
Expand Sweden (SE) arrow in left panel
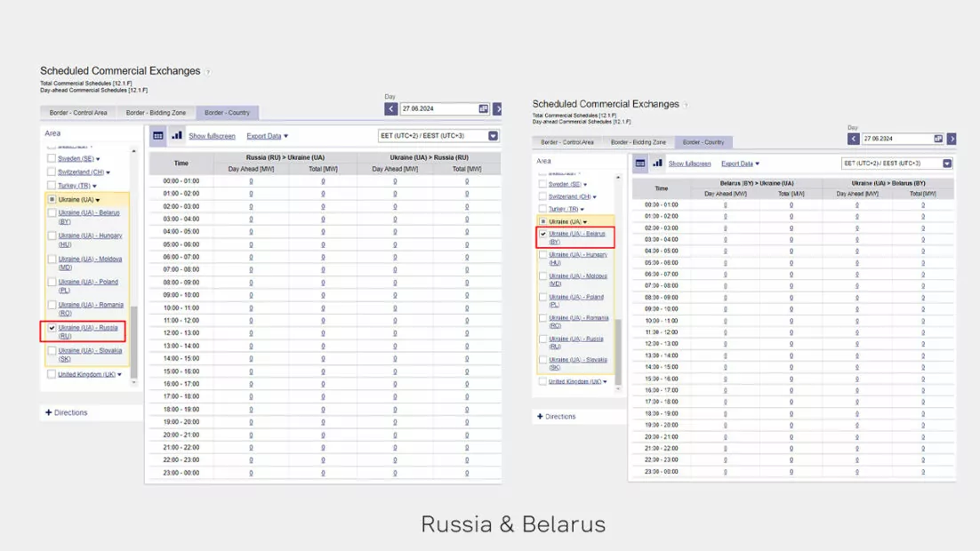[x=98, y=159]
